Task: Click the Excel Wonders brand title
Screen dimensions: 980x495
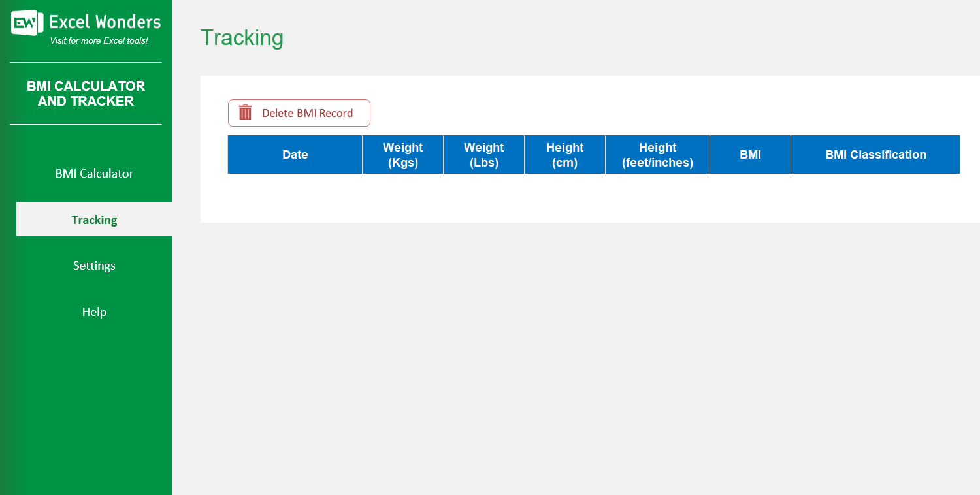Action: tap(105, 22)
